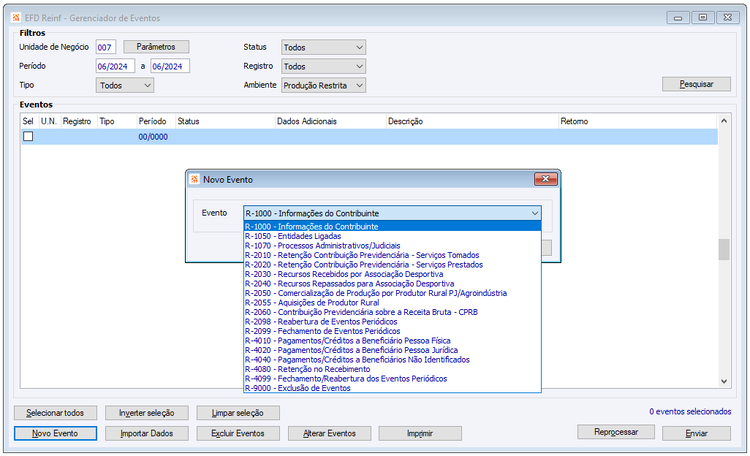
Task: Click Excluir Eventos button
Action: (x=238, y=434)
